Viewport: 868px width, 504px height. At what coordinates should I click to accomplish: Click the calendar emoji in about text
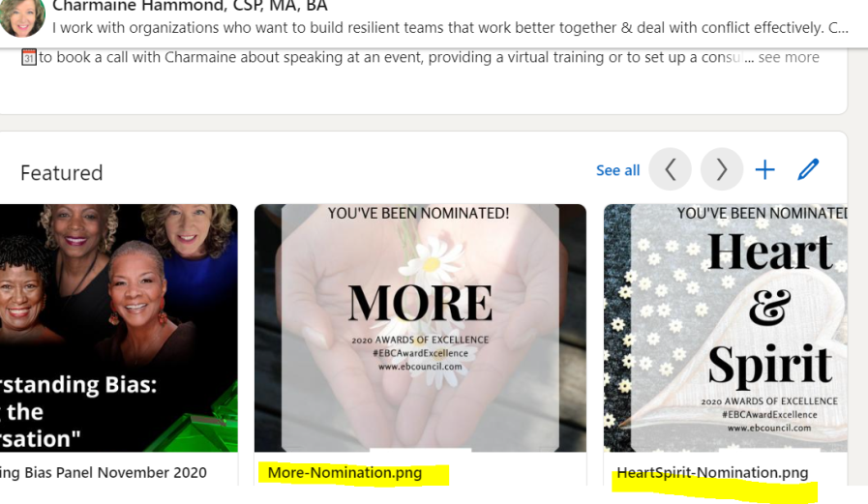pos(29,57)
